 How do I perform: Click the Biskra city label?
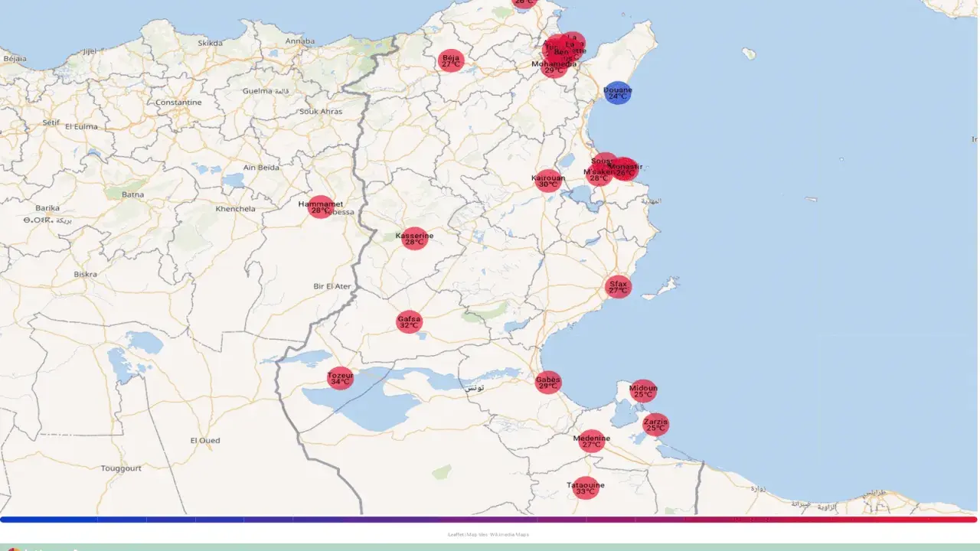click(x=86, y=274)
